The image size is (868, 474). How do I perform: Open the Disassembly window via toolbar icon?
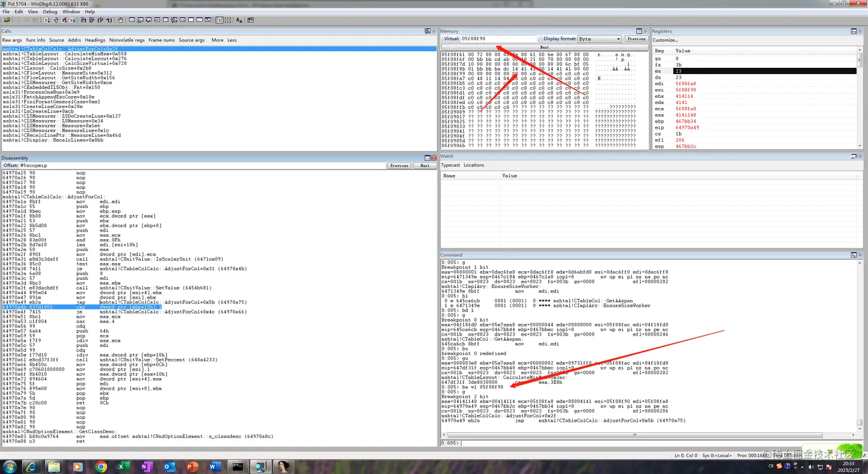(183, 20)
